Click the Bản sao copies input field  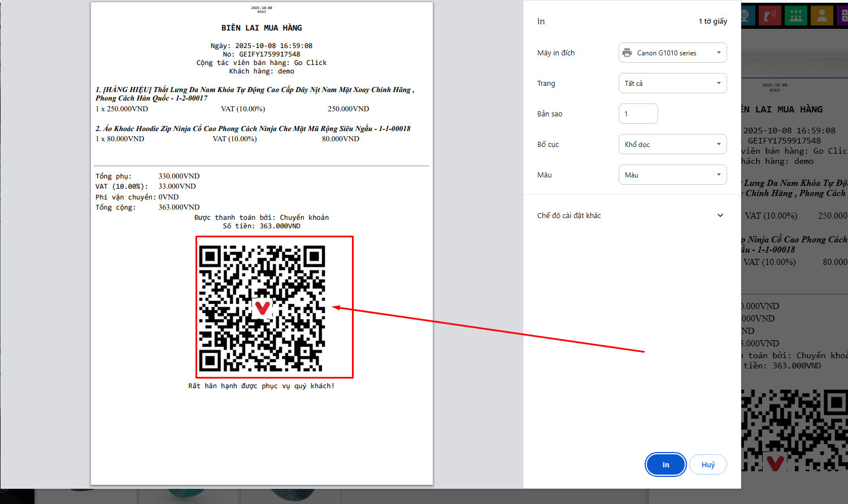click(x=638, y=114)
